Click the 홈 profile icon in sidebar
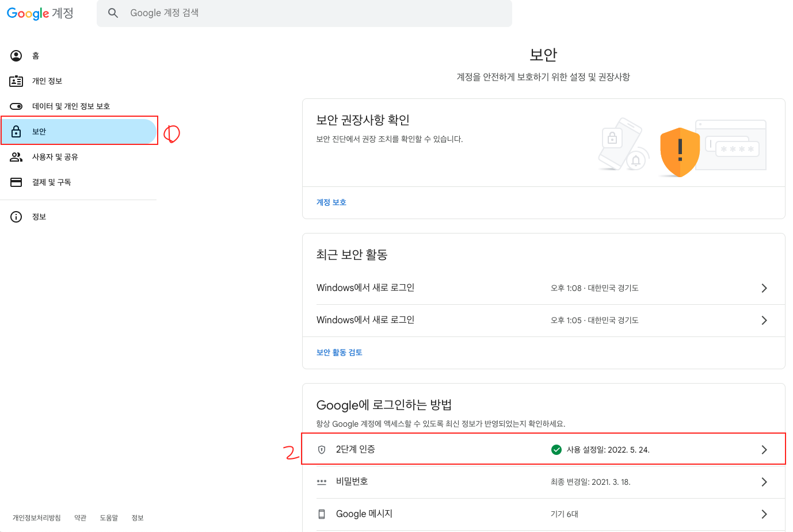 (x=16, y=56)
